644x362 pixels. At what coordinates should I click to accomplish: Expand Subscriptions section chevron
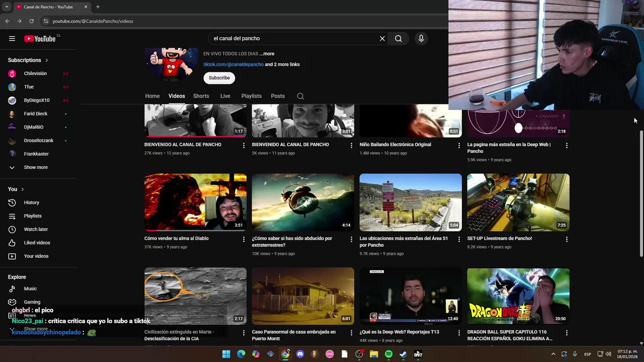tap(47, 60)
